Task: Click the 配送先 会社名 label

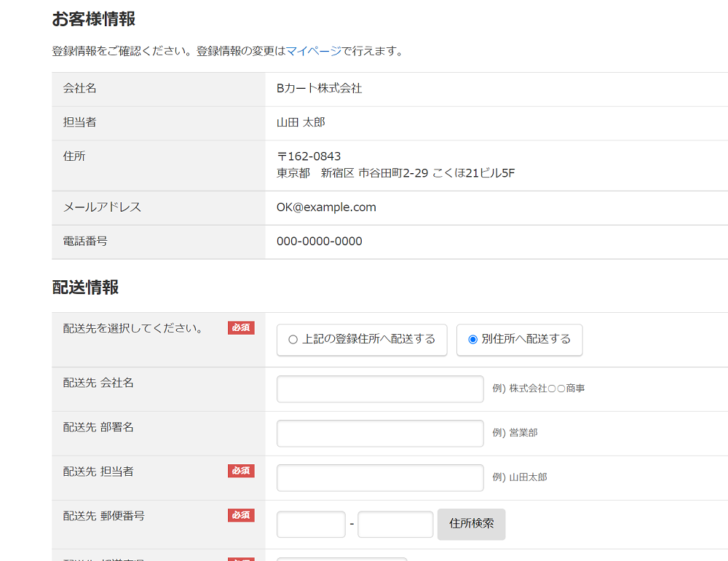Action: pos(98,383)
